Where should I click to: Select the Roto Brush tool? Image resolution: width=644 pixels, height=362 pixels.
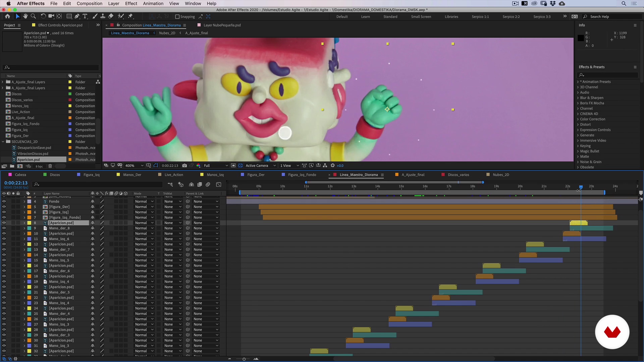coord(121,16)
